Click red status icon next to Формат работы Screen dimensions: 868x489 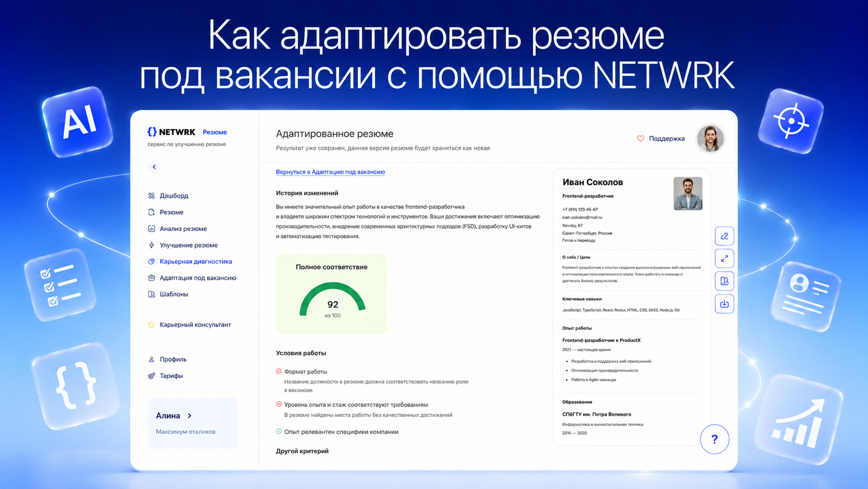click(x=279, y=372)
